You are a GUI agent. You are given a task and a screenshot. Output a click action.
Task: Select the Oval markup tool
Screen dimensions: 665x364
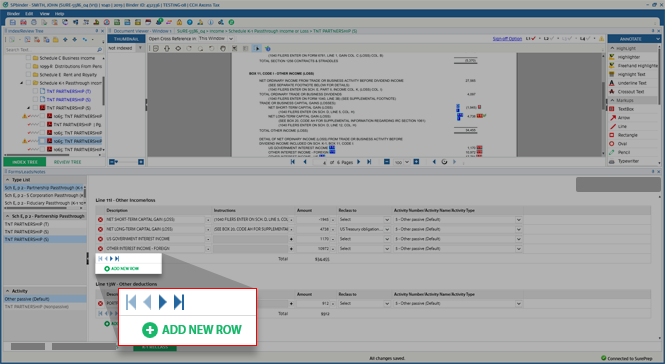[x=618, y=144]
